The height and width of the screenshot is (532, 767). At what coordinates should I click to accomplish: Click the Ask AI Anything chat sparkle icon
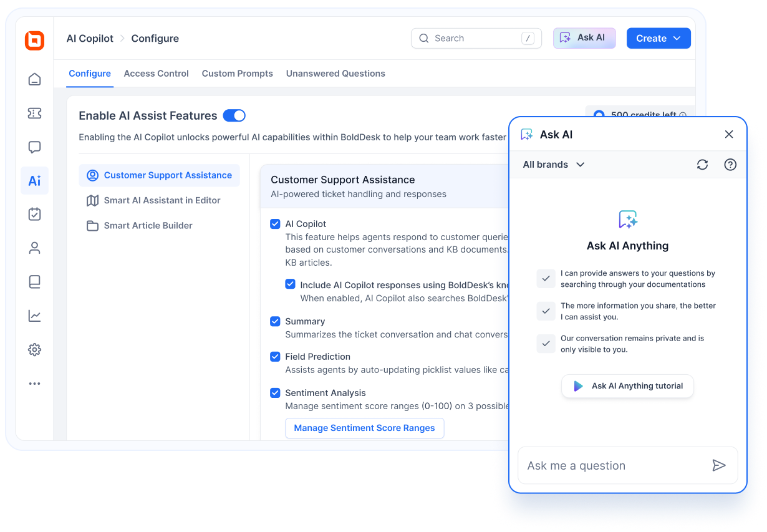tap(628, 220)
